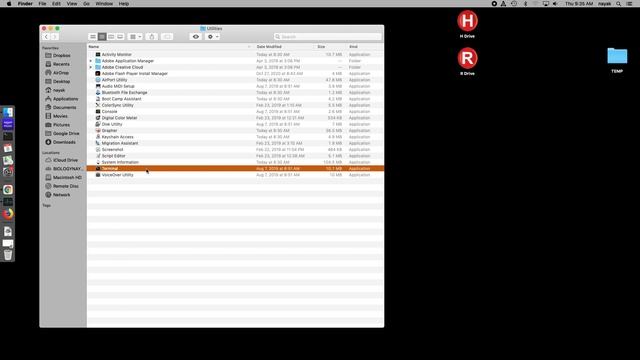640x360 pixels.
Task: Open Remote Disc in the sidebar
Action: [62, 186]
